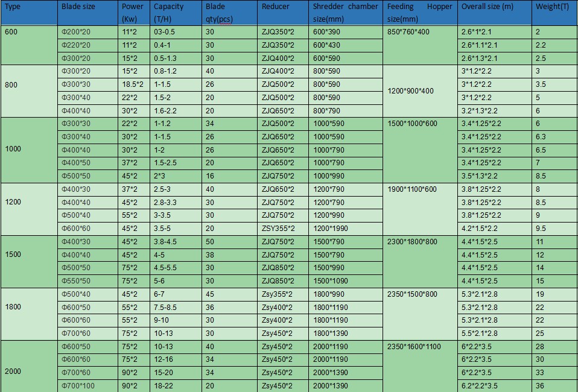Select the "Shredder chamber size(mm)" header
578x392 pixels.
tap(345, 13)
